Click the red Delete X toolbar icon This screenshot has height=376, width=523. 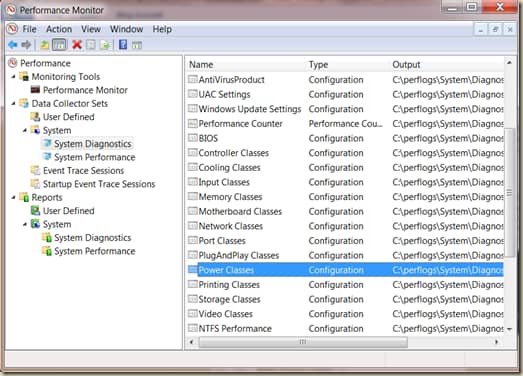click(77, 45)
